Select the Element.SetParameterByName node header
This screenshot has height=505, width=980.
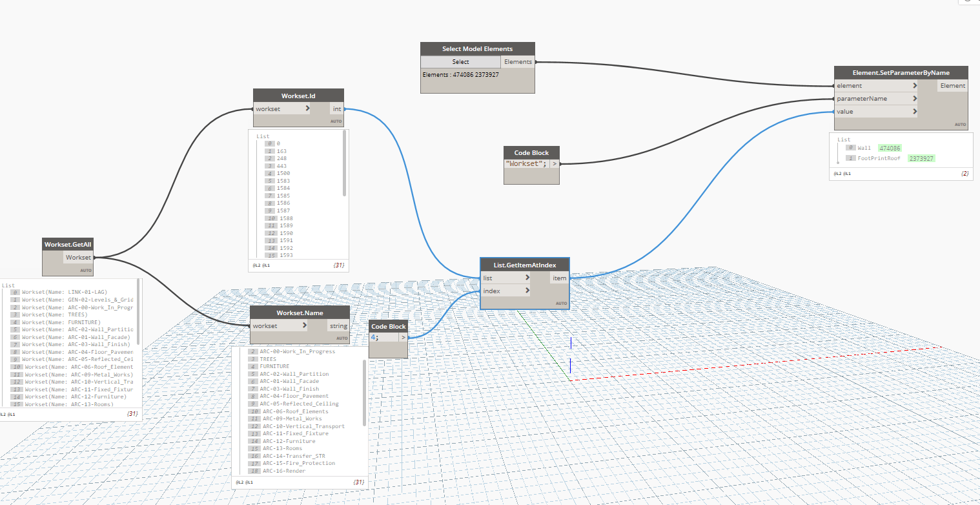click(901, 72)
